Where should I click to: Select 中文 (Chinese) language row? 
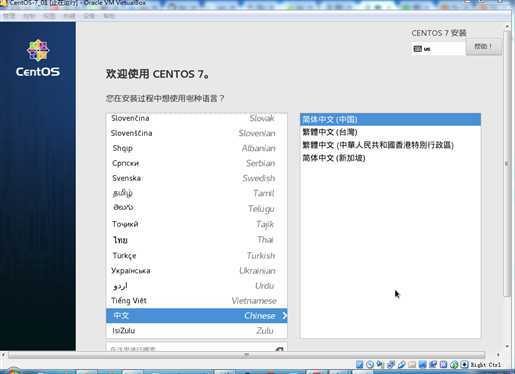[196, 315]
